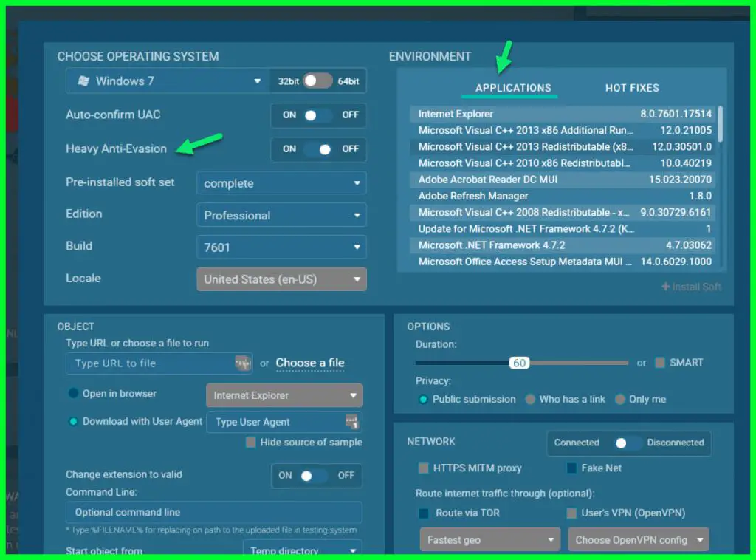Toggle the 32bit/64bit architecture switch
This screenshot has width=756, height=560.
tap(317, 81)
